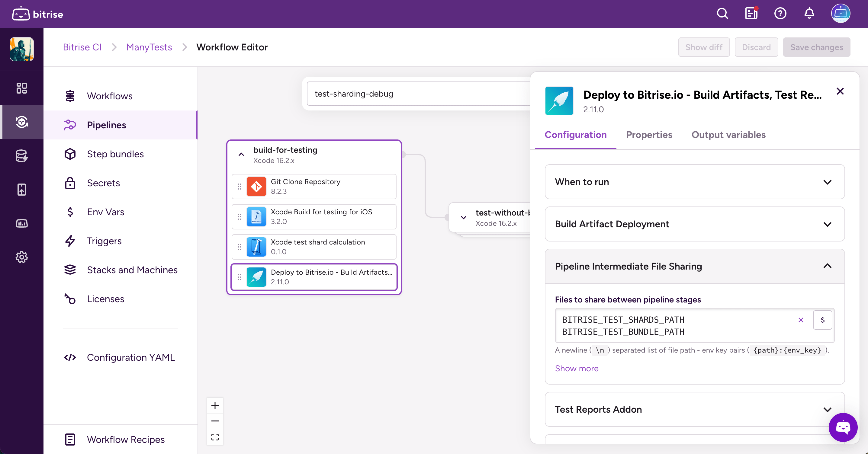Collapse the build-for-testing workflow card
Screen dimensions: 868x454
(x=241, y=155)
